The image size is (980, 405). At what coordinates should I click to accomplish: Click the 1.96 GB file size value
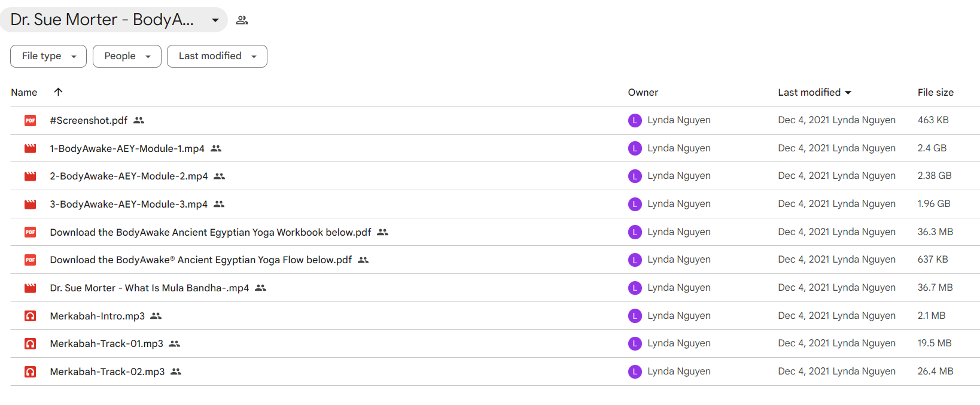[934, 204]
